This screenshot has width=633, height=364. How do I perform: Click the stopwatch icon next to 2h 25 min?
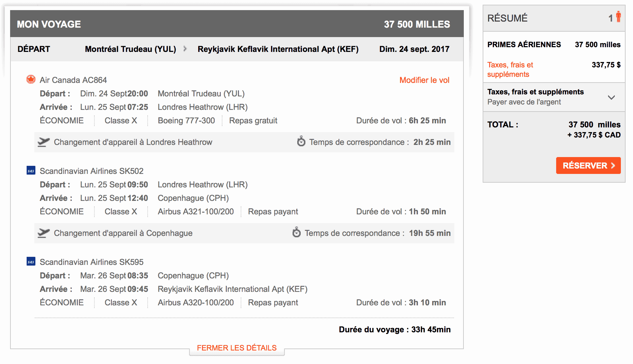pyautogui.click(x=301, y=142)
